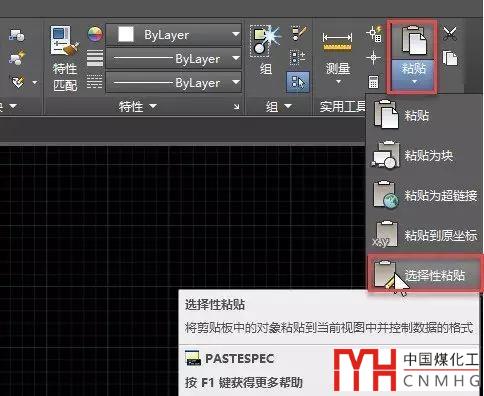484x396 pixels.
Task: Click the color wheel object color icon
Action: click(x=95, y=34)
